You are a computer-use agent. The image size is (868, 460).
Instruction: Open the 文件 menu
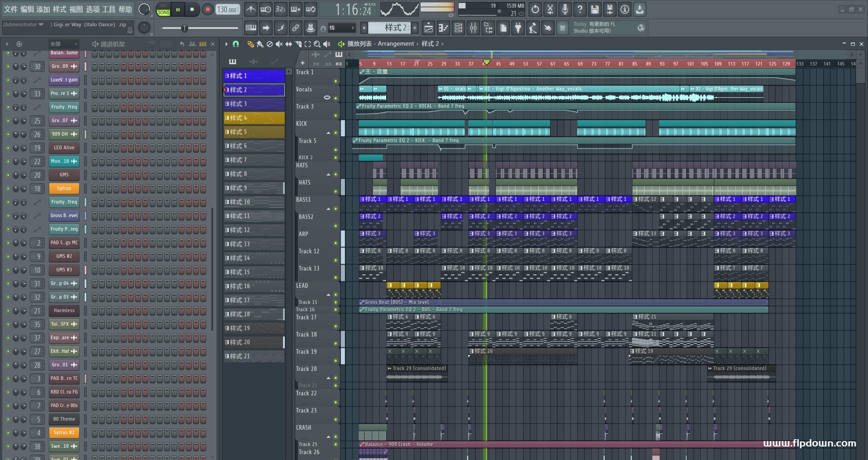(x=10, y=9)
